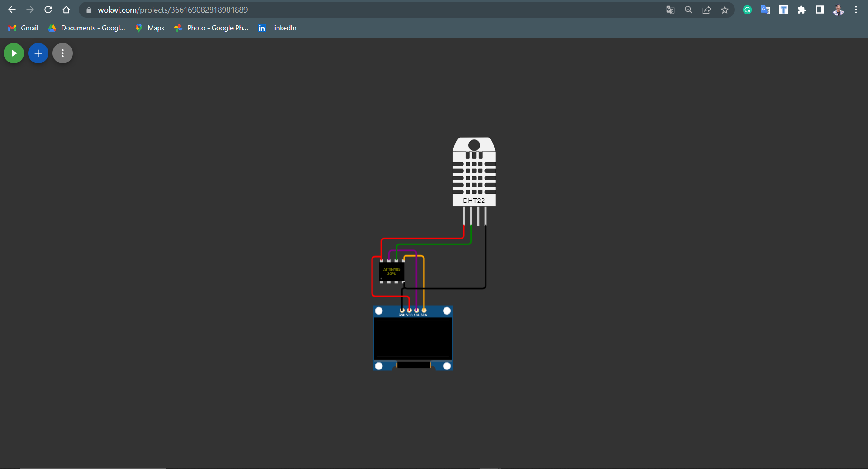Add a new part using the blue plus button

38,53
